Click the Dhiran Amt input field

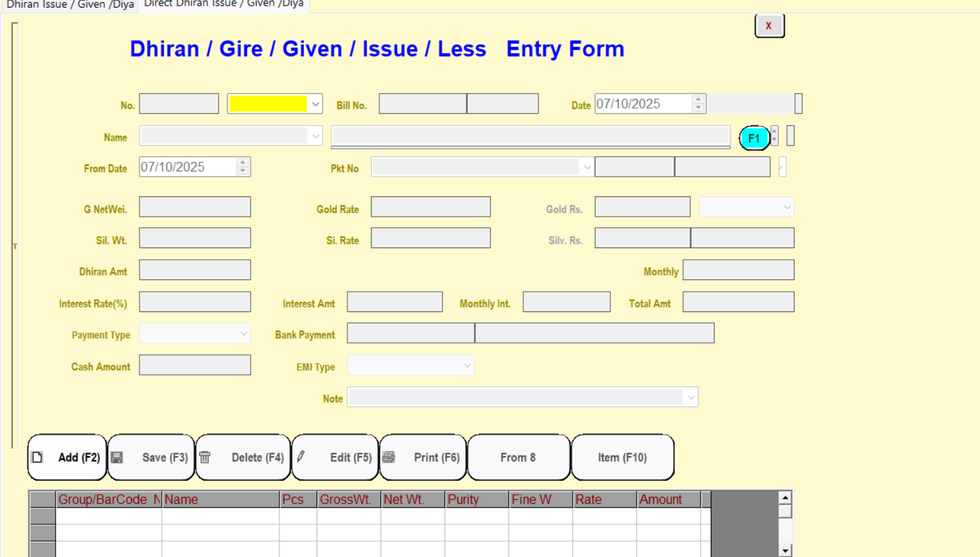click(x=195, y=270)
